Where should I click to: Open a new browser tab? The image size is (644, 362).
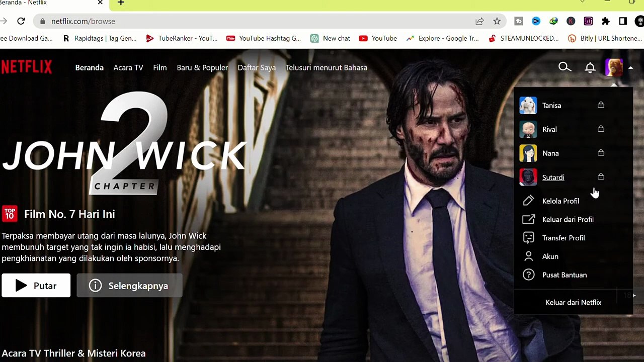121,3
